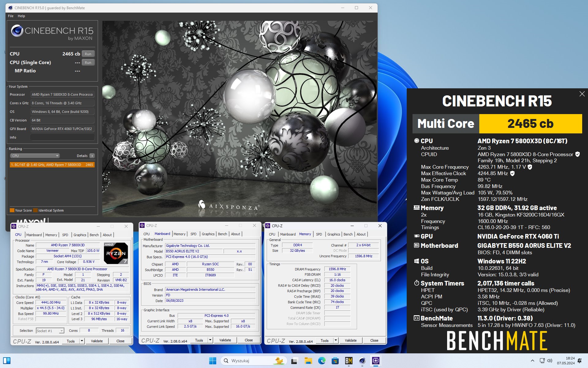Click the DRAM Frequency value 1596.8 MHz

(x=337, y=269)
